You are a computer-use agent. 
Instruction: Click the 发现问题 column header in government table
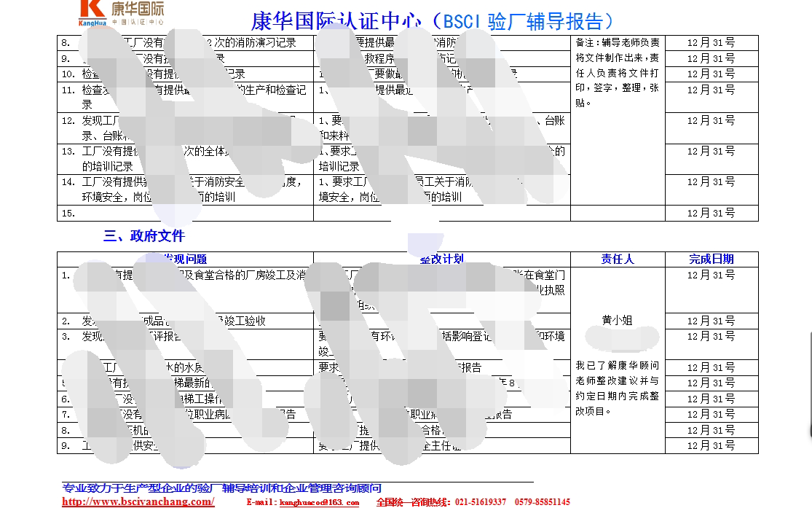point(186,259)
